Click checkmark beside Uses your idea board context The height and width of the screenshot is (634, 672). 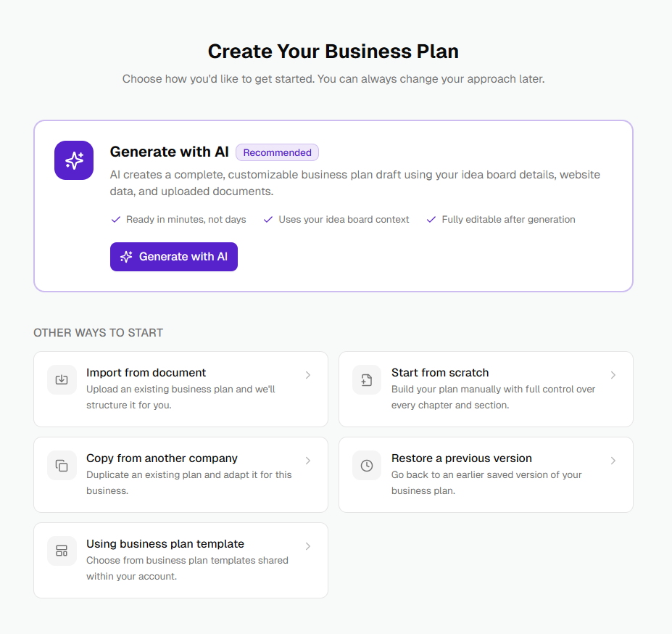(268, 220)
